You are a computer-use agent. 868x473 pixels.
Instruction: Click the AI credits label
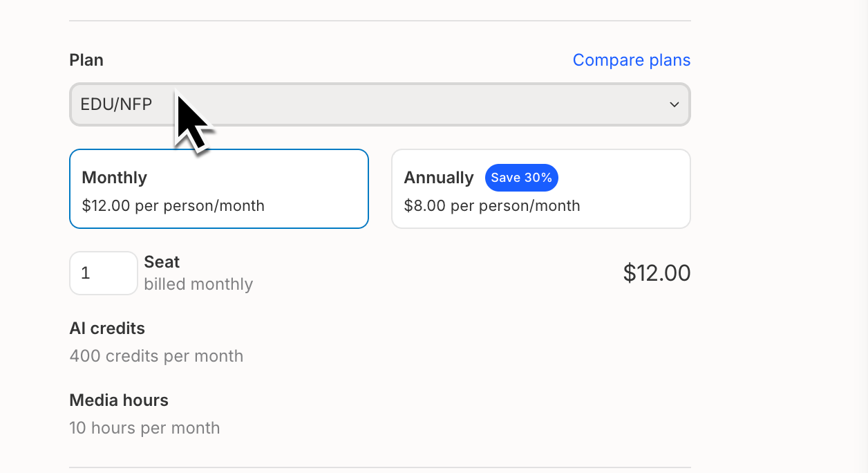[x=107, y=328]
